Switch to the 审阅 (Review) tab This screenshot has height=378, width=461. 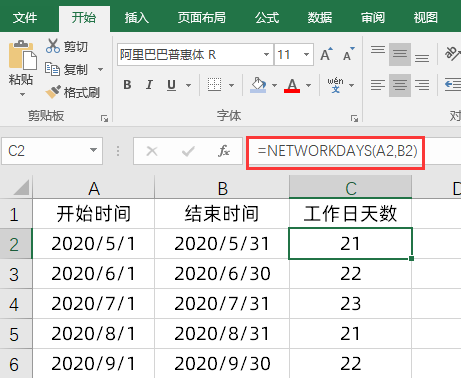pos(373,17)
